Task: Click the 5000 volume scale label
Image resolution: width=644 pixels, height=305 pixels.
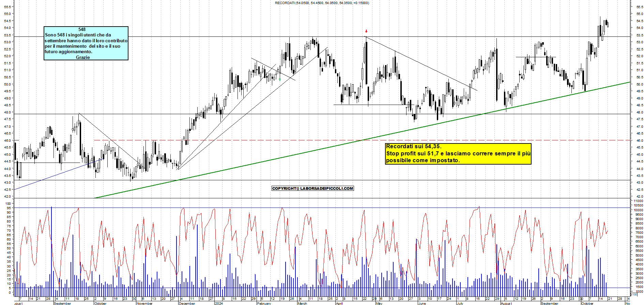Action: (x=639, y=255)
